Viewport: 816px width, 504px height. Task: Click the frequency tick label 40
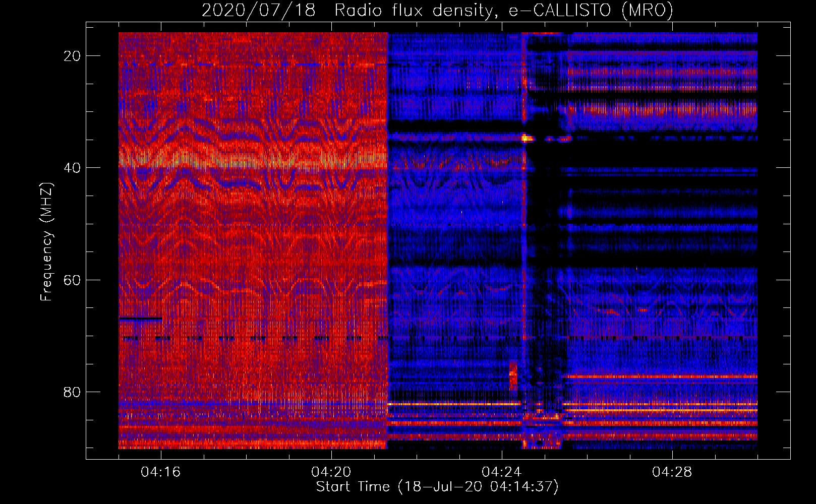coord(72,168)
